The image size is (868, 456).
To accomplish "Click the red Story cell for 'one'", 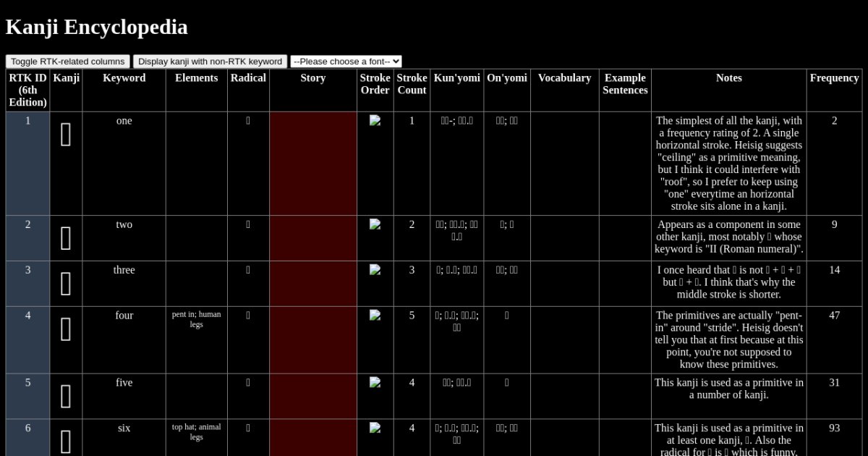I will coord(312,163).
